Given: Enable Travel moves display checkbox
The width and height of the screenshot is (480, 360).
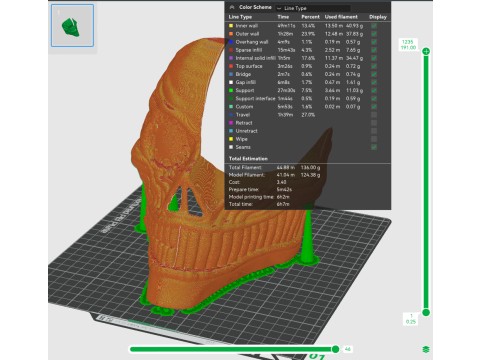Looking at the screenshot, I should 374,115.
